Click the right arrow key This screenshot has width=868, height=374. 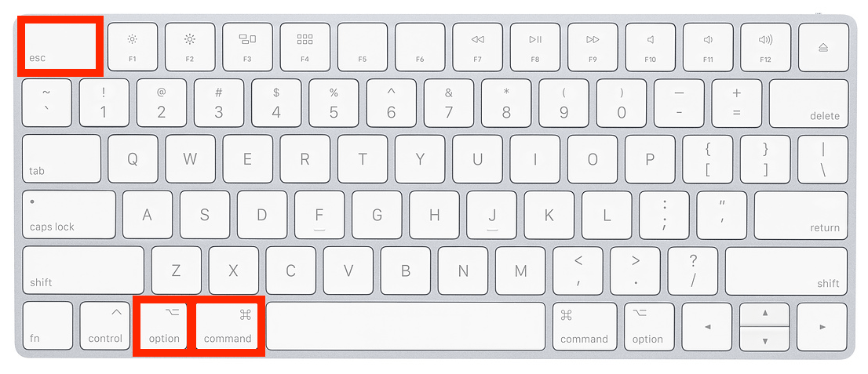(822, 326)
